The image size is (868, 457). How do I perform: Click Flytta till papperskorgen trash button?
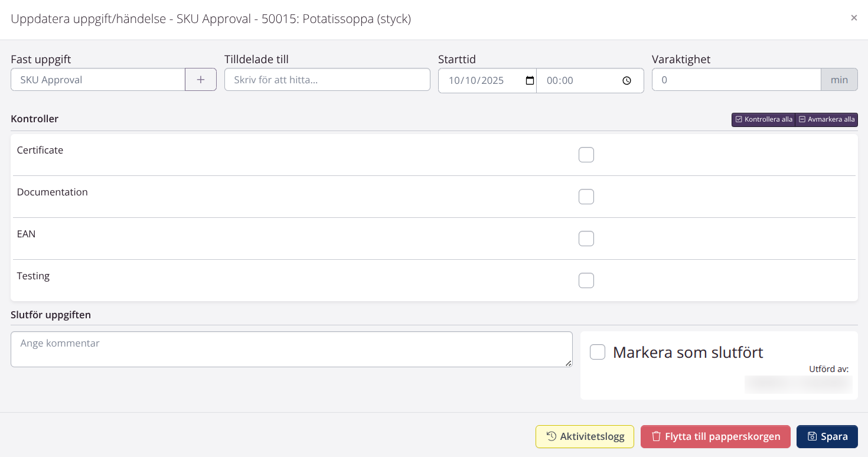715,436
